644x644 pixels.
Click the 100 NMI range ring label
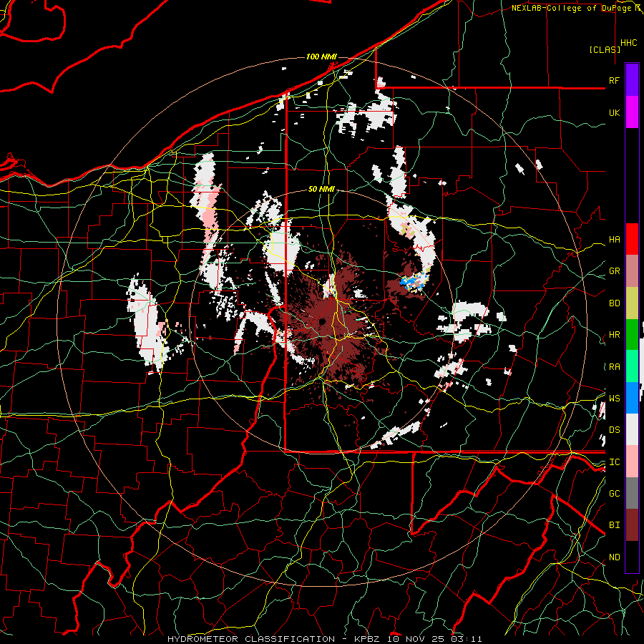tap(321, 57)
